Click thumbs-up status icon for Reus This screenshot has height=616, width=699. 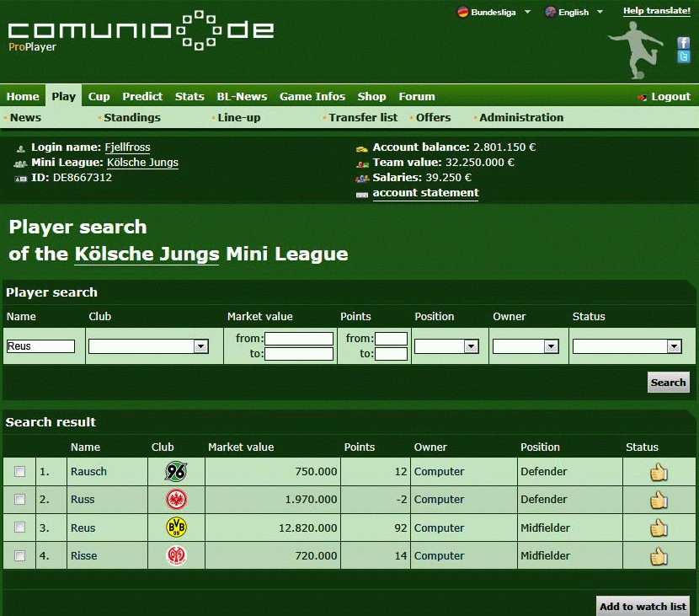(659, 528)
